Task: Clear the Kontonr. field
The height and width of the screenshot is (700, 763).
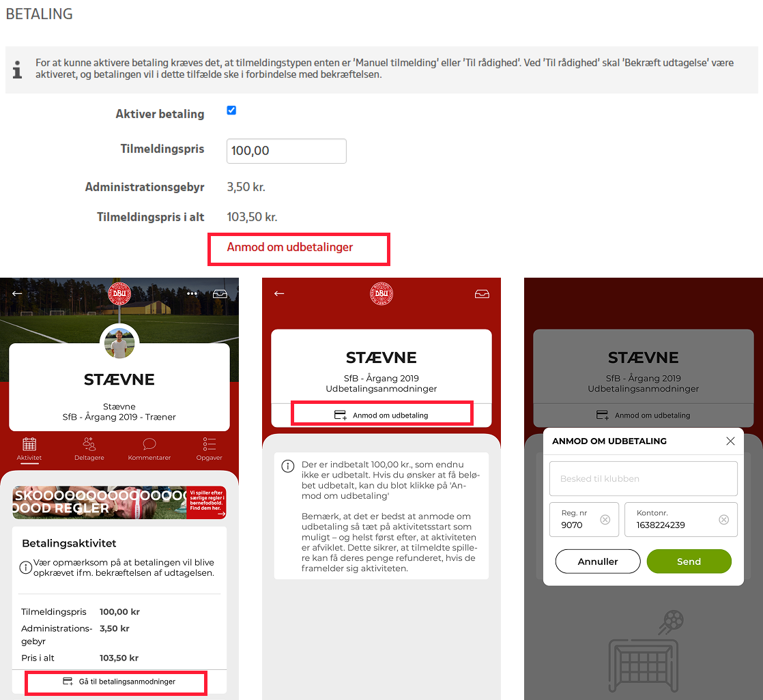Action: click(x=723, y=519)
